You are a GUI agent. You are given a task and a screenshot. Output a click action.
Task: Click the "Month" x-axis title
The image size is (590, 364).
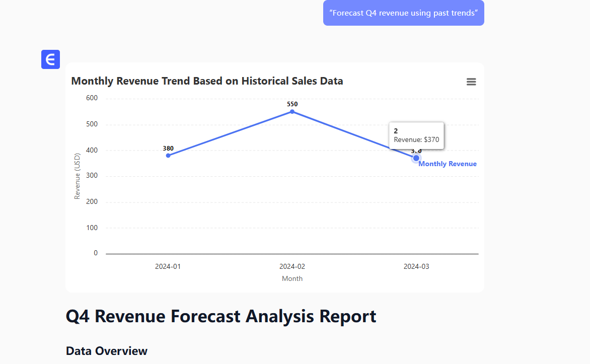click(292, 278)
